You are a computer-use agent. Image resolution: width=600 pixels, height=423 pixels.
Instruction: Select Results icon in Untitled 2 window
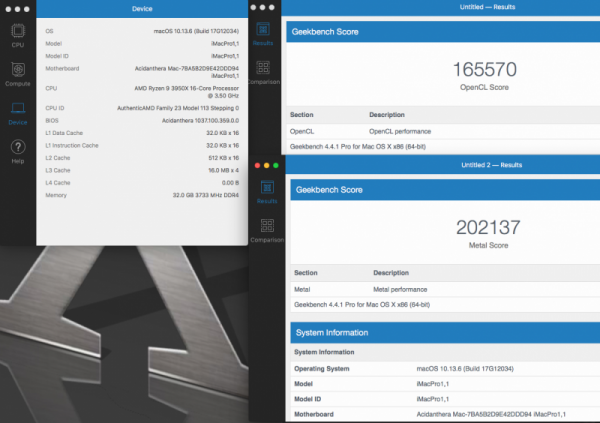click(267, 188)
